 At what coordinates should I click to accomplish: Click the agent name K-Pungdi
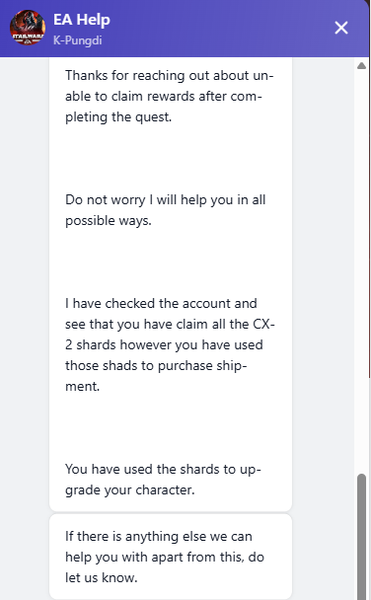pos(78,40)
